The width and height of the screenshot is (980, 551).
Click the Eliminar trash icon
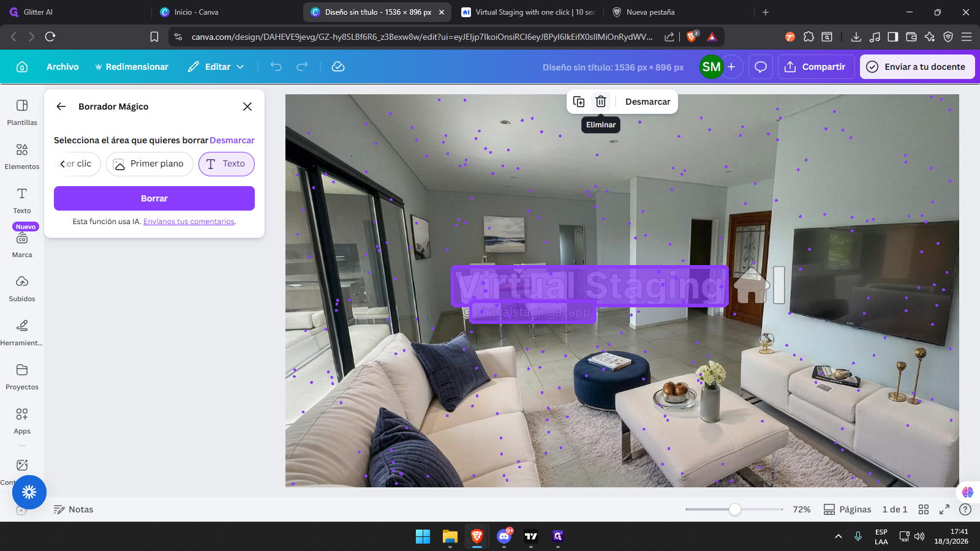click(601, 102)
